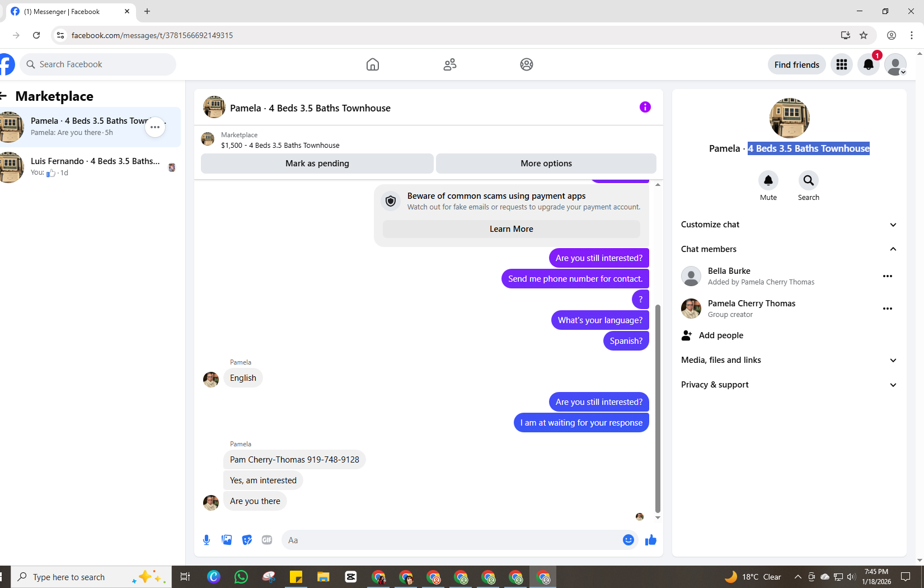Open the Facebook menu grid icon
The image size is (924, 588).
click(841, 64)
